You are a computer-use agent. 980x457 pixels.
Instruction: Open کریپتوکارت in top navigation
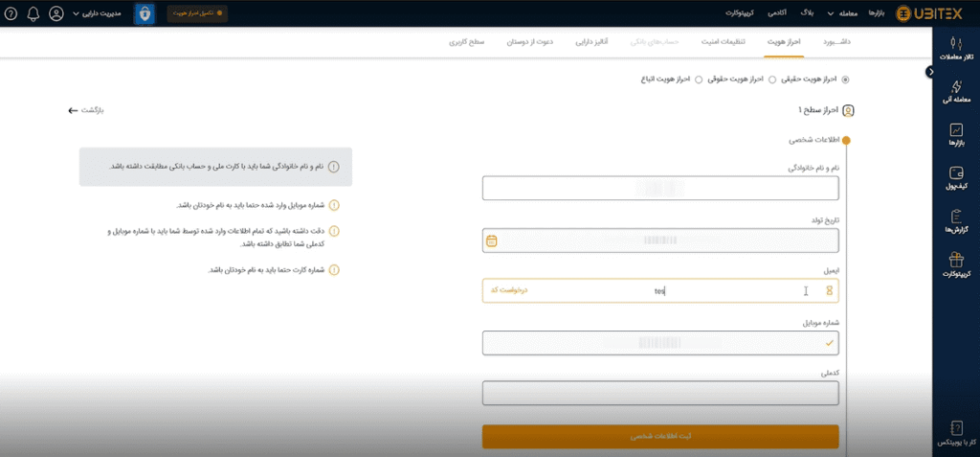pyautogui.click(x=740, y=13)
